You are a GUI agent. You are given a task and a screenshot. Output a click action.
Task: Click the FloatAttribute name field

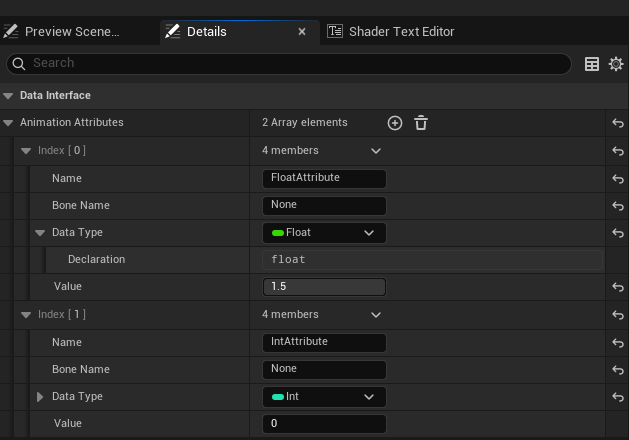323,178
